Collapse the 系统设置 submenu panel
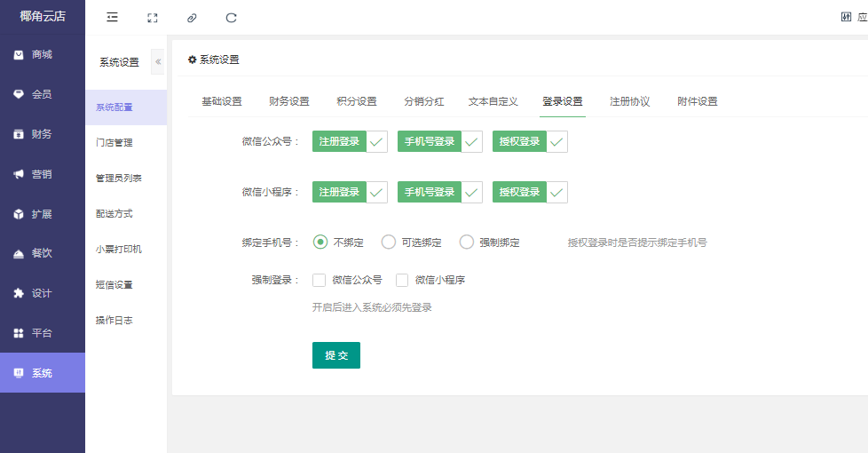 tap(158, 61)
